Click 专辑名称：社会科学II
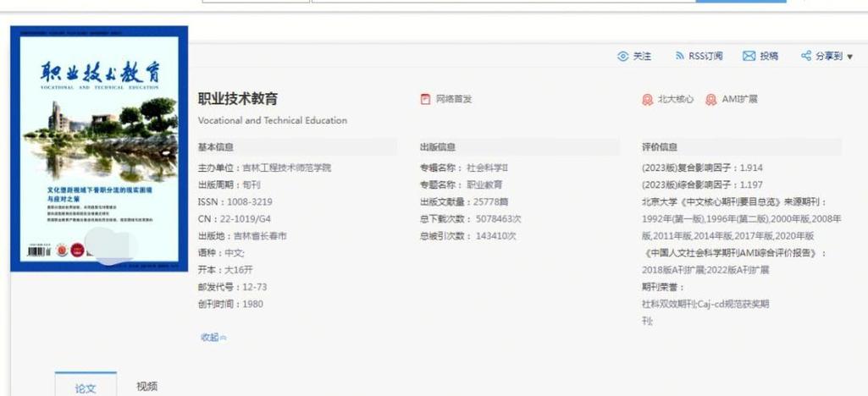The height and width of the screenshot is (396, 868). [x=464, y=168]
